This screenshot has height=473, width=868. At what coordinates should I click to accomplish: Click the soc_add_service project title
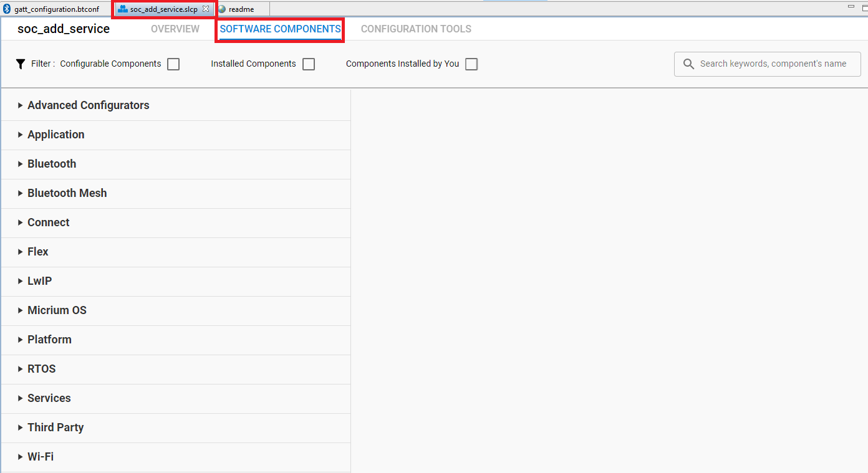pos(64,29)
